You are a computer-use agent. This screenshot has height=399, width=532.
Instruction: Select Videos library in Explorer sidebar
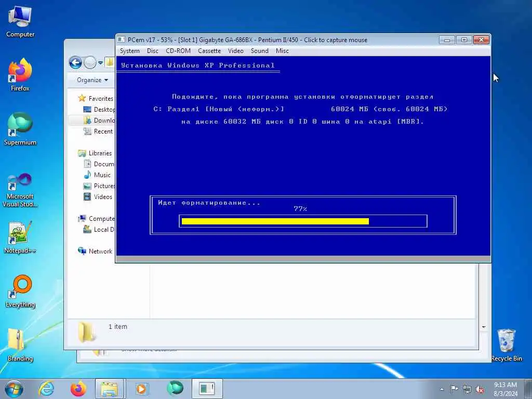coord(98,197)
